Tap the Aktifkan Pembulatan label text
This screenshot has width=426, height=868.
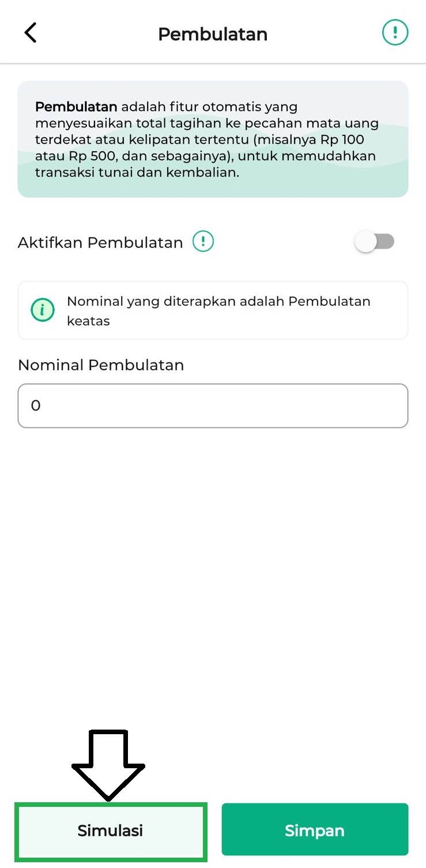click(x=100, y=243)
